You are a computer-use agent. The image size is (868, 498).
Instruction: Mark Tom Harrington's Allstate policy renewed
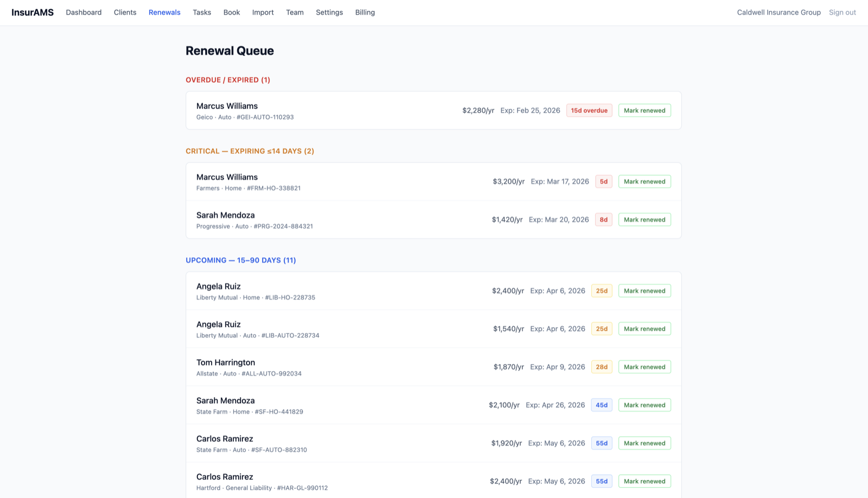[644, 367]
